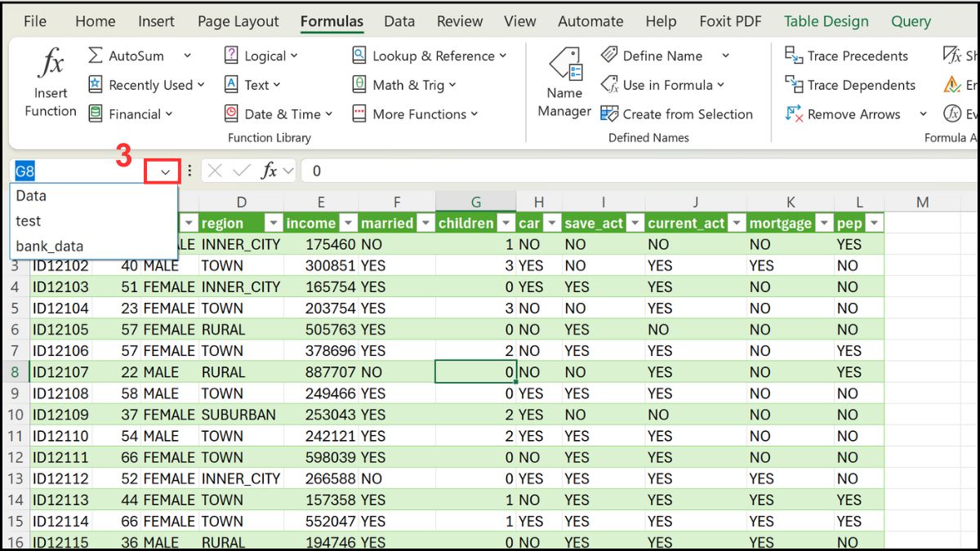This screenshot has width=980, height=551.
Task: Open the Data ribbon tab
Action: tap(399, 21)
